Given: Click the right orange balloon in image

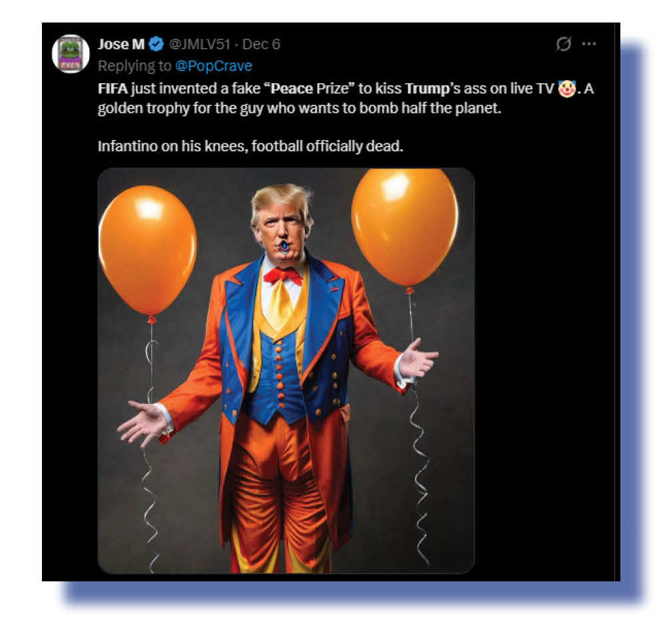Looking at the screenshot, I should (404, 227).
